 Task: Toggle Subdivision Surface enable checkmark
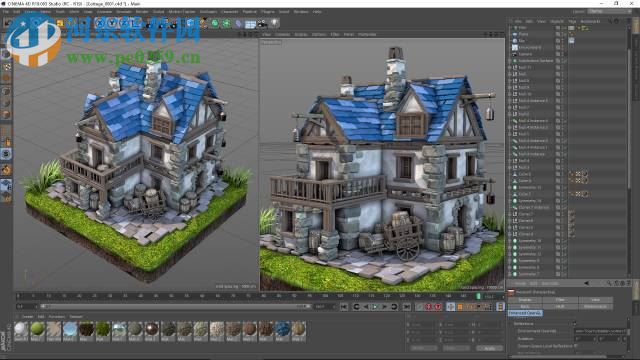click(565, 61)
